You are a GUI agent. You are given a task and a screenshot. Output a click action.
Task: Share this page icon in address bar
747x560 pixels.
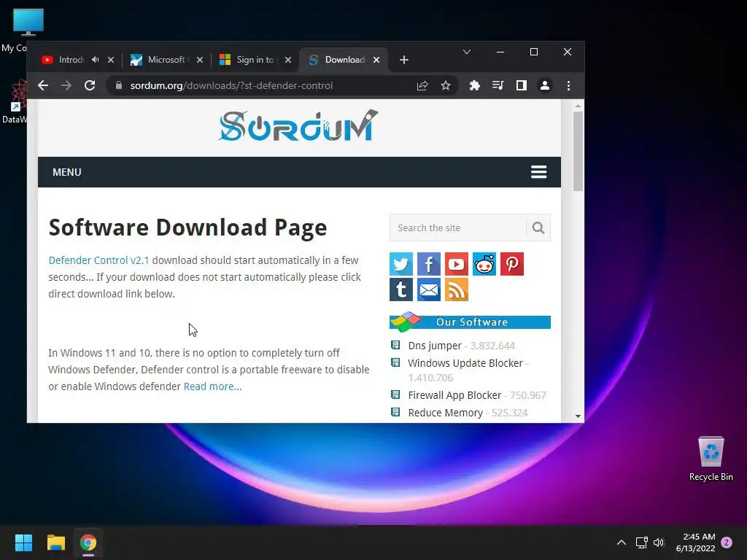tap(422, 86)
